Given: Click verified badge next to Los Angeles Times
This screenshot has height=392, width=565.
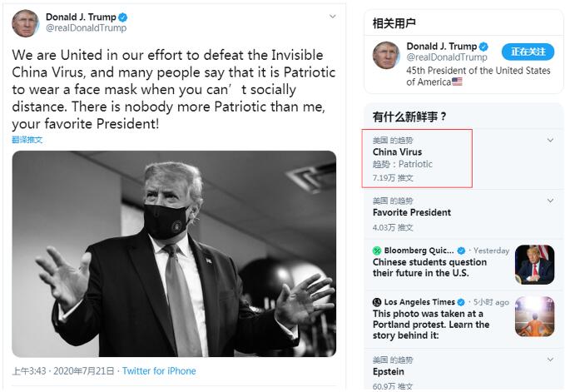Looking at the screenshot, I should pyautogui.click(x=461, y=302).
